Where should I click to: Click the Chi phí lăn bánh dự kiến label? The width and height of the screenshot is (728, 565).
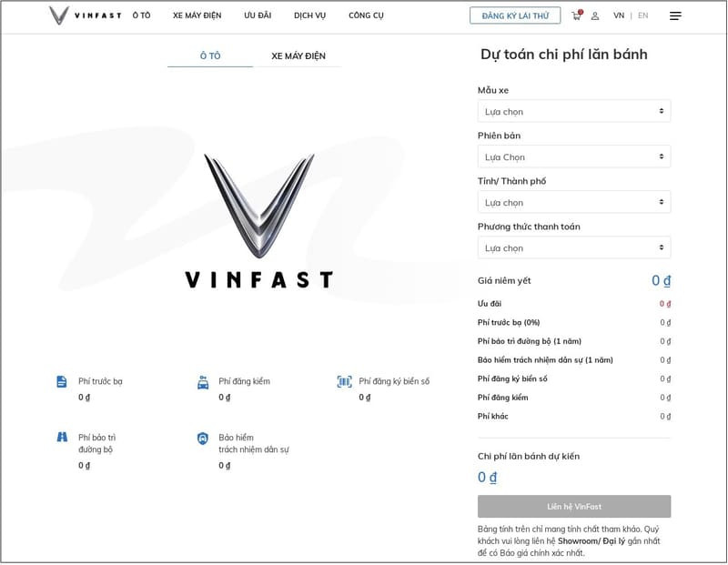(x=529, y=457)
